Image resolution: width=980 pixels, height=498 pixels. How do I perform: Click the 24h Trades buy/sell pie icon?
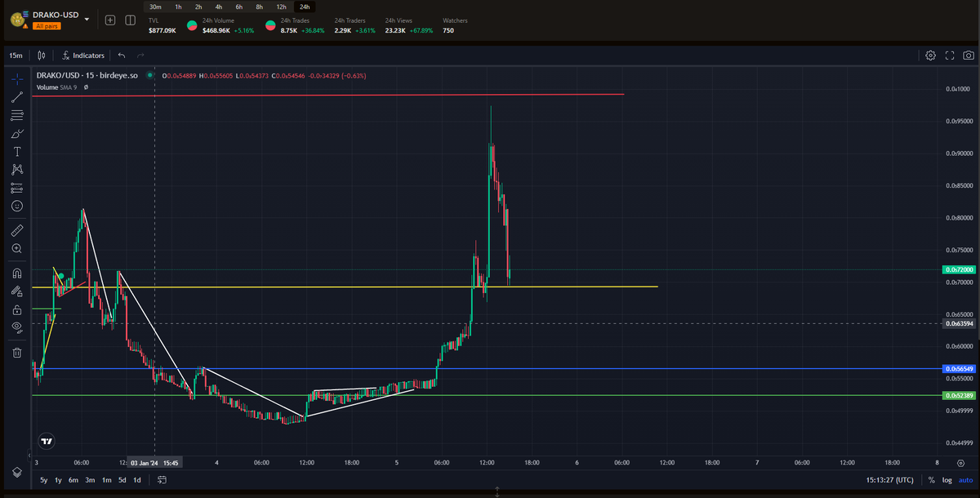(x=269, y=25)
